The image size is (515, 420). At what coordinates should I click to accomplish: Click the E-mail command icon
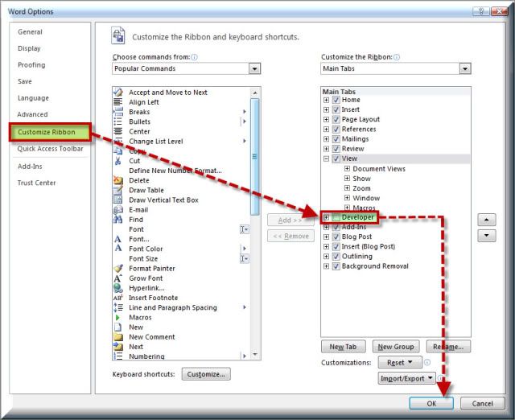click(118, 209)
